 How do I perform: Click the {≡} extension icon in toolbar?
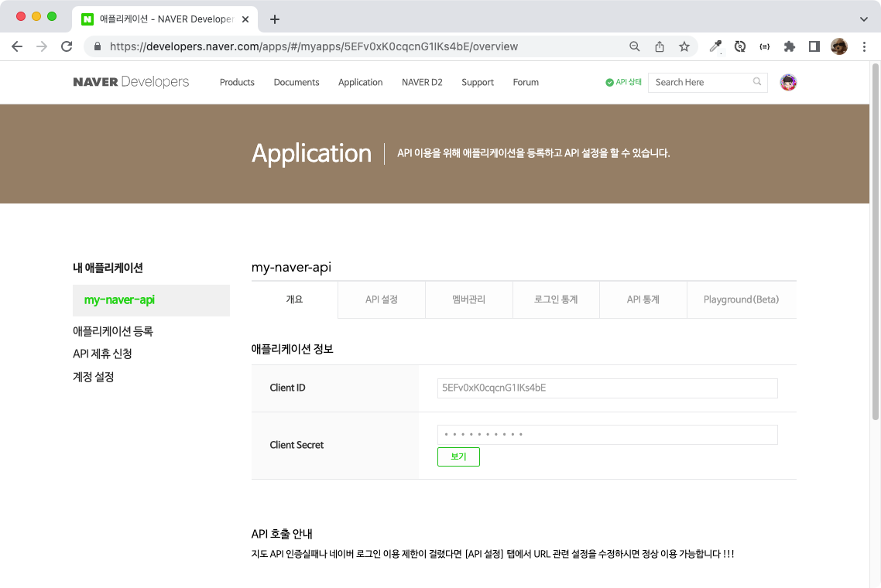pyautogui.click(x=764, y=46)
